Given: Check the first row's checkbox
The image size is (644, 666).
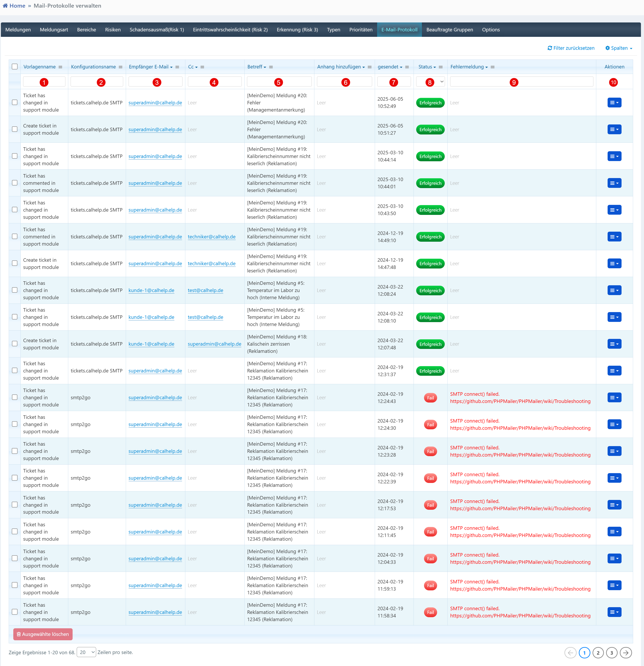Looking at the screenshot, I should click(x=15, y=102).
